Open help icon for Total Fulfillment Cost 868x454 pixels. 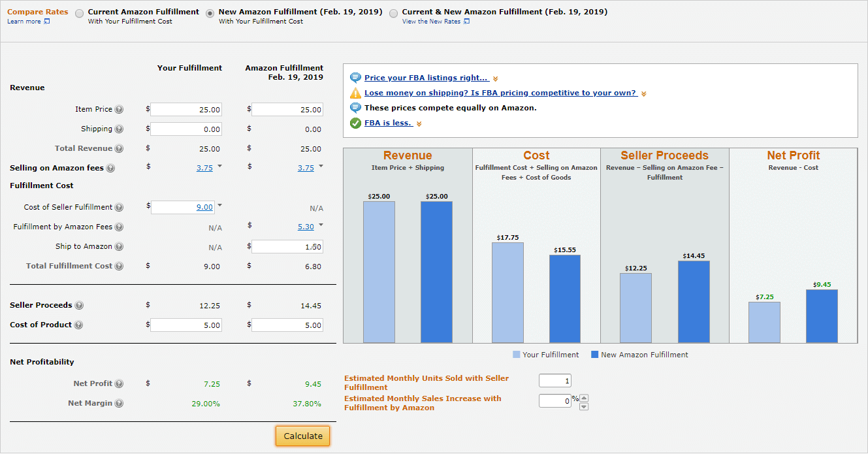pos(119,267)
